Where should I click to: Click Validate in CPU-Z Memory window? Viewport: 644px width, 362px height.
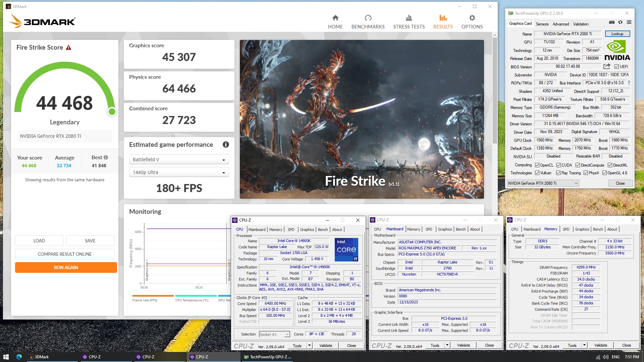pos(601,345)
